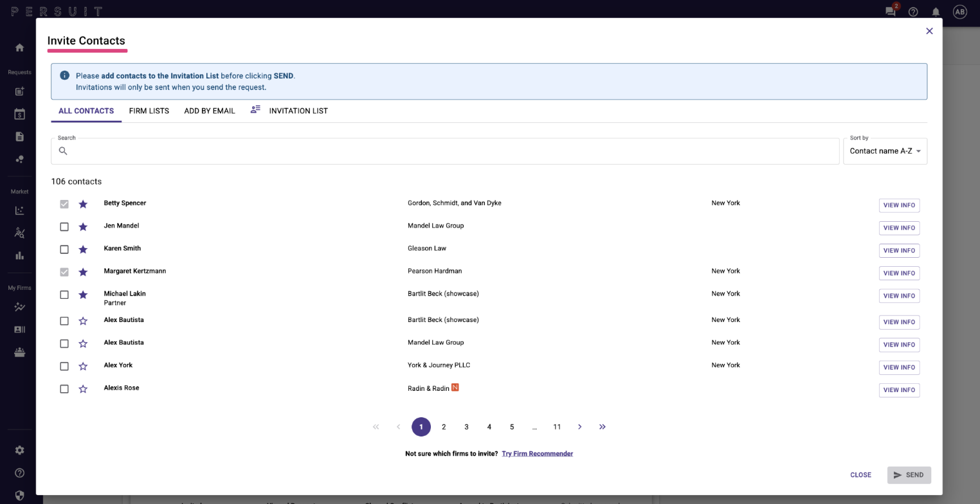
Task: Unfavorite Margaret Kertzmann star
Action: tap(83, 273)
